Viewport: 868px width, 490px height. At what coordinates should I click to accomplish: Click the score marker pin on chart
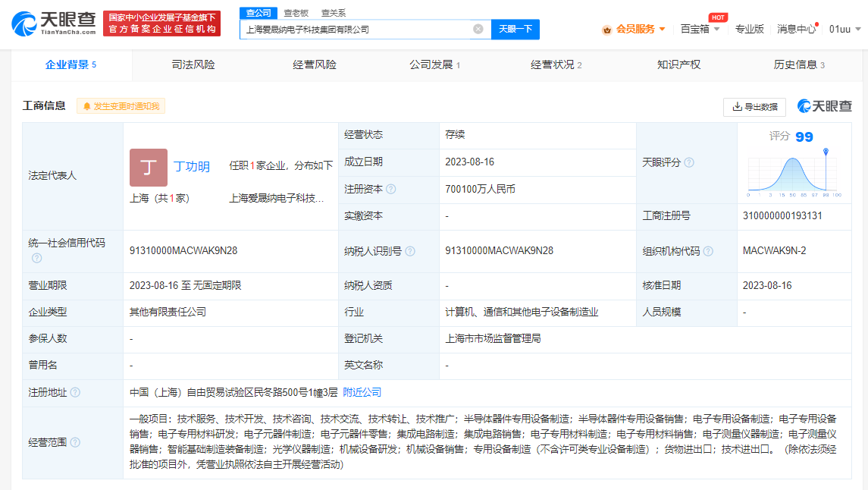click(x=826, y=151)
